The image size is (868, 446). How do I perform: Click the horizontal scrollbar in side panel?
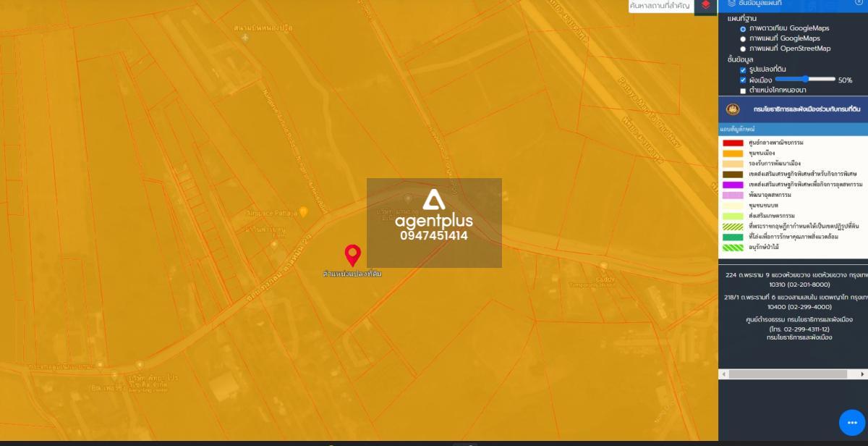tap(788, 374)
